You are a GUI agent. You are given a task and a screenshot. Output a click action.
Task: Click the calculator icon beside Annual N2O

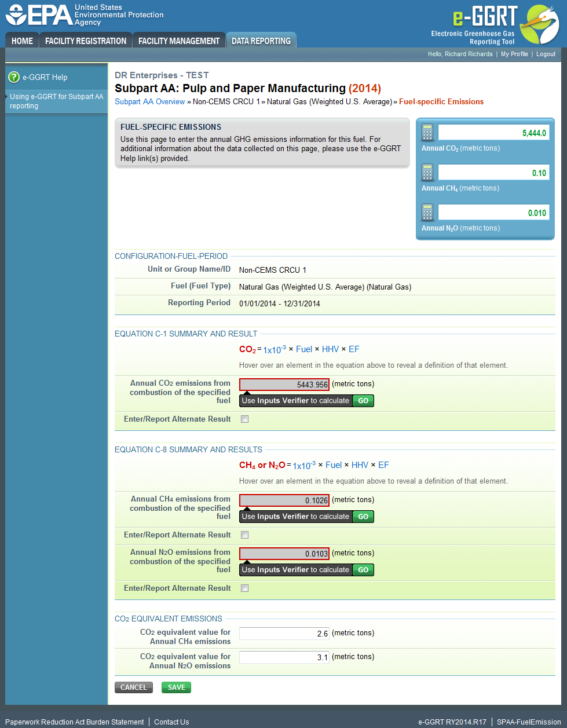click(427, 212)
